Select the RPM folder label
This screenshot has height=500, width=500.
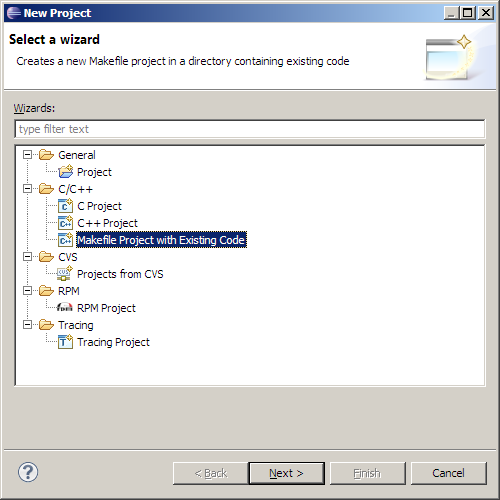(x=69, y=291)
